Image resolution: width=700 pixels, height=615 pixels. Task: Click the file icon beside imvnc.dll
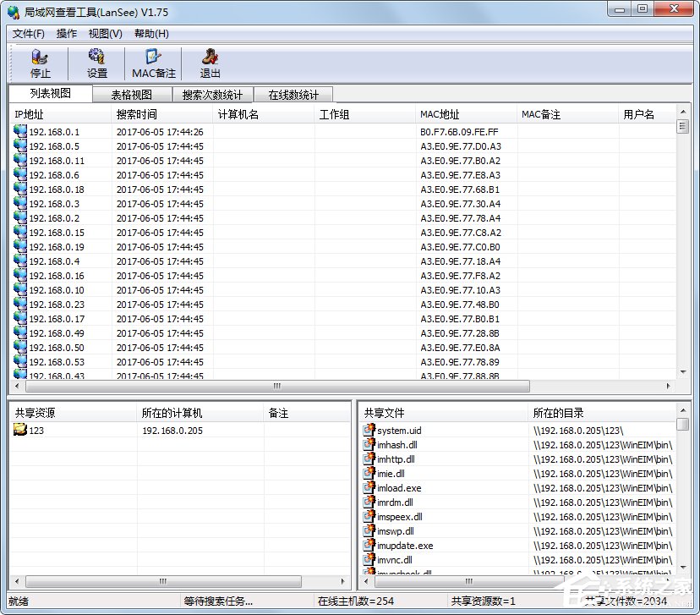[369, 560]
